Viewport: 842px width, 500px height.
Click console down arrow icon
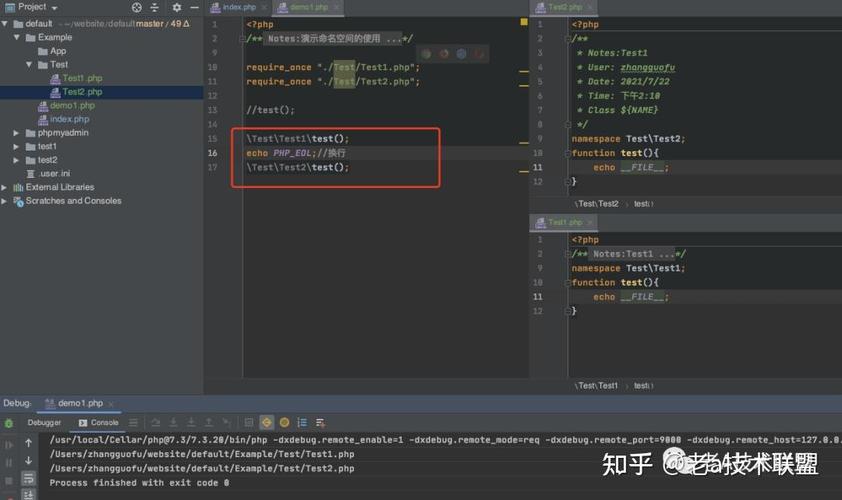click(28, 461)
